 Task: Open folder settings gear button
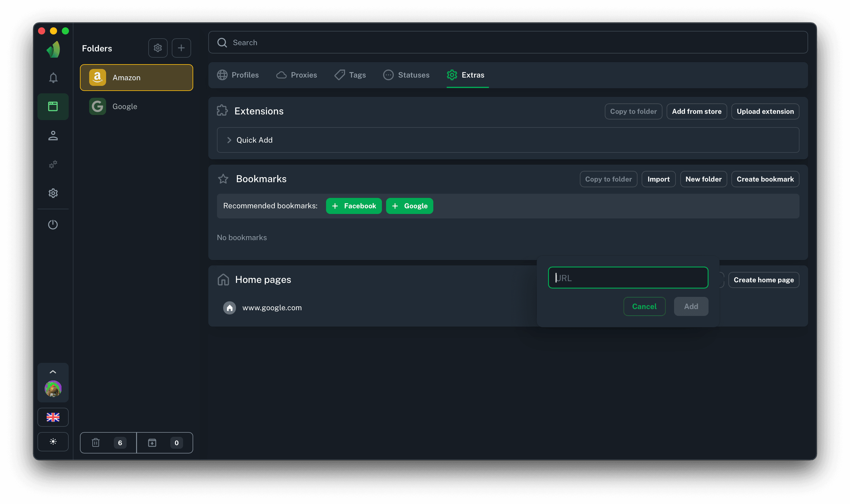point(158,48)
